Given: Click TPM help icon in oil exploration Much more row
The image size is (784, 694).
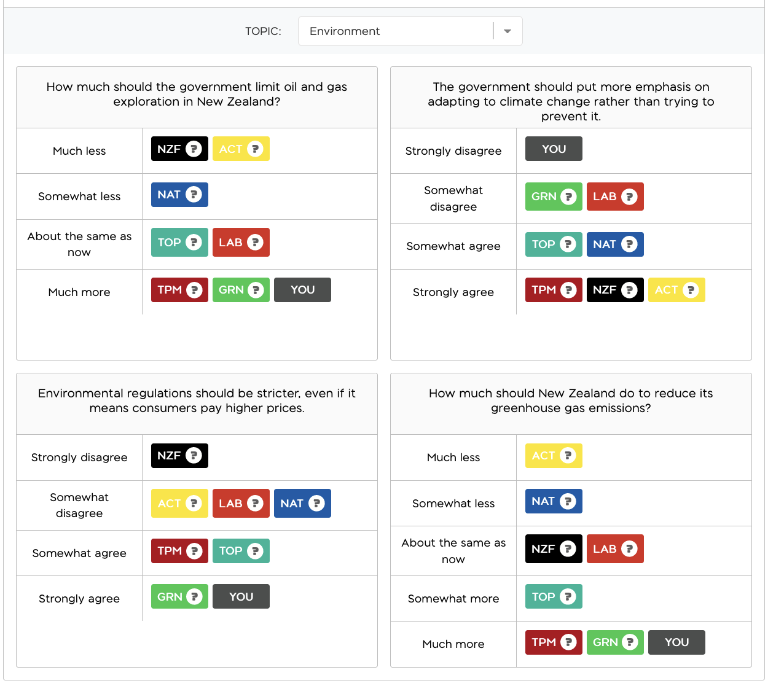Looking at the screenshot, I should (194, 290).
